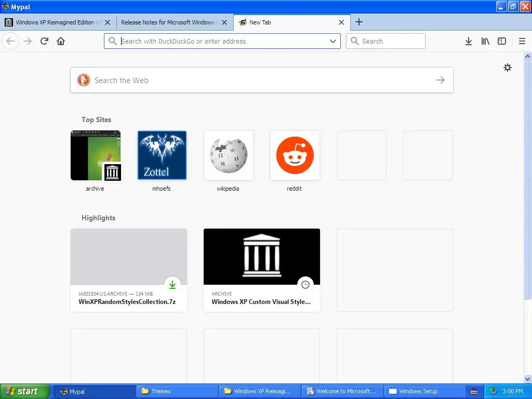Image resolution: width=532 pixels, height=399 pixels.
Task: Open new tab preferences gear
Action: pos(507,68)
